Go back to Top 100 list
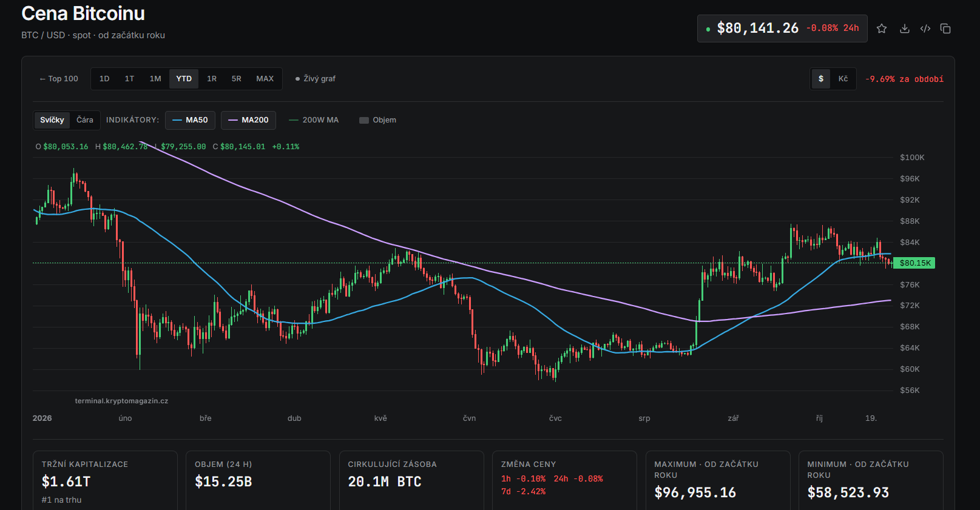 (59, 79)
